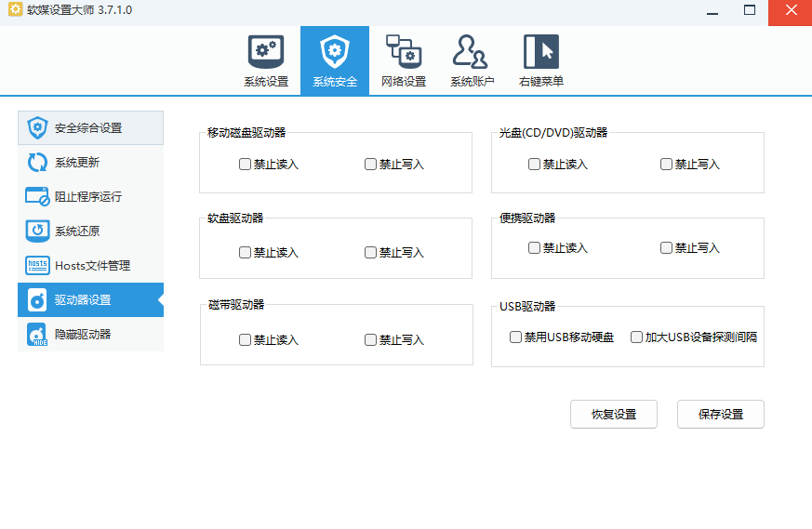Go to 安全综合设置 in the sidebar

point(90,128)
